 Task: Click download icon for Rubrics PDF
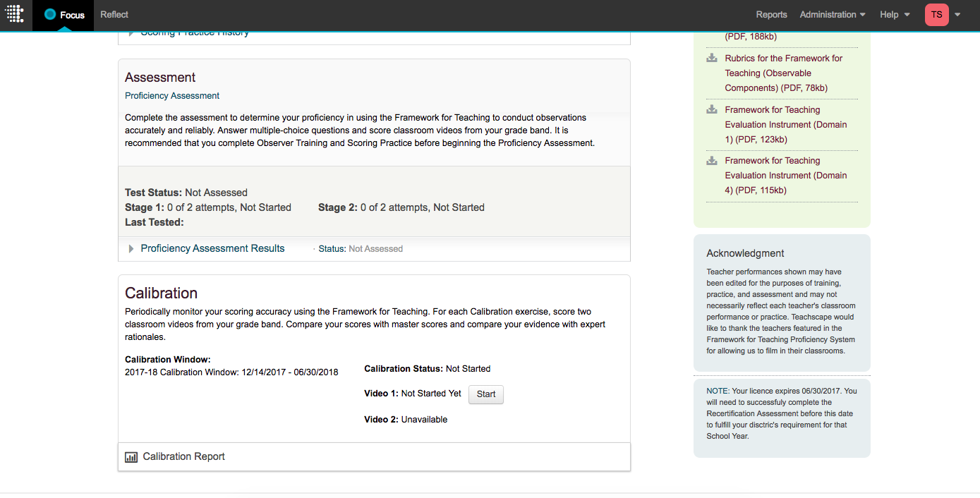click(712, 59)
